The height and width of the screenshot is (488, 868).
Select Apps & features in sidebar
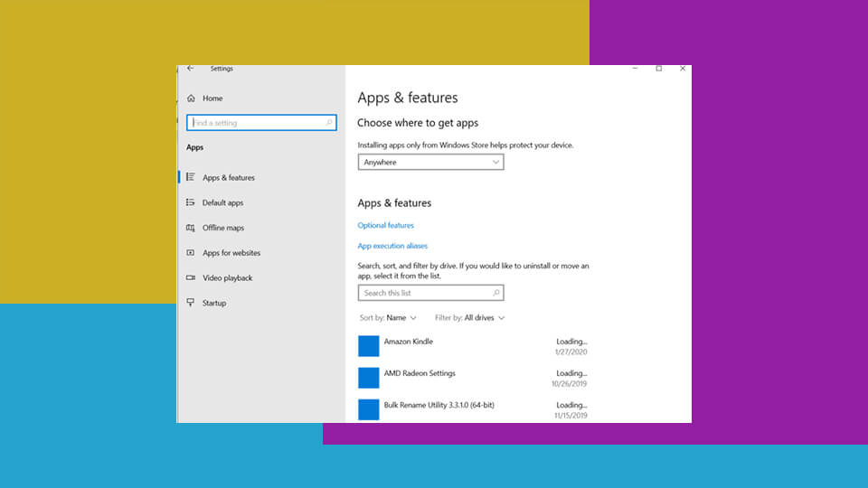(x=229, y=178)
